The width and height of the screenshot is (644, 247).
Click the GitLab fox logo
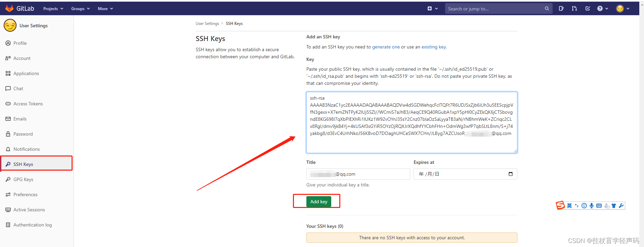(x=9, y=8)
